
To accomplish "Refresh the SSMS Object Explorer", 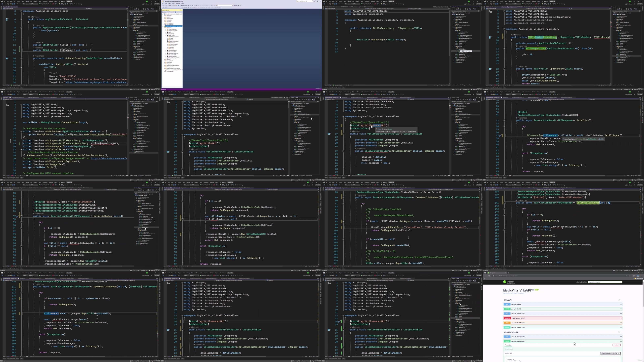I will [175, 12].
